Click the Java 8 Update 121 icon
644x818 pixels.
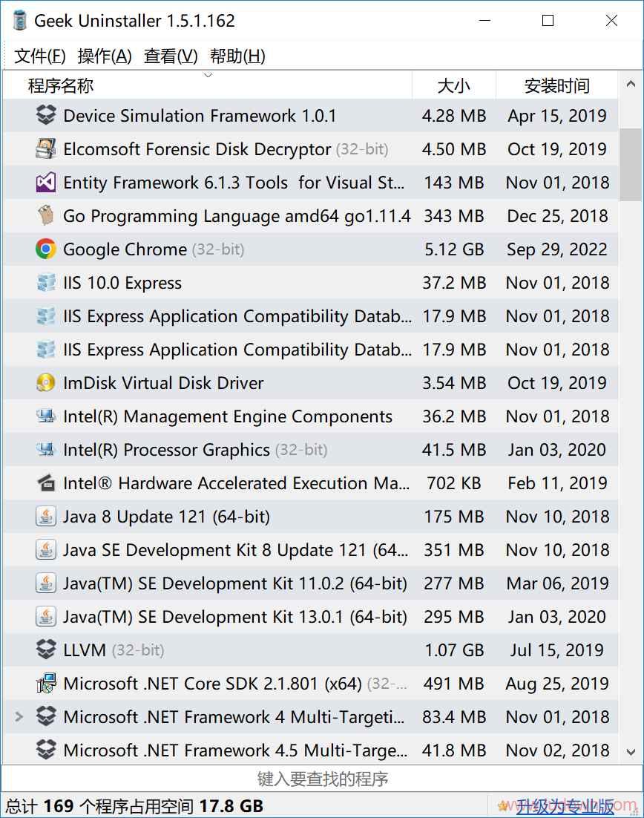tap(46, 516)
